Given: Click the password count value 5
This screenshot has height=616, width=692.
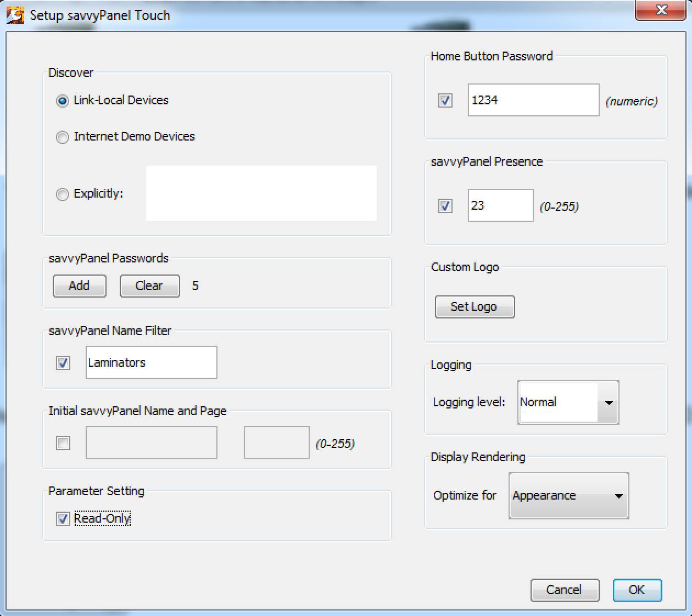Looking at the screenshot, I should tap(195, 286).
